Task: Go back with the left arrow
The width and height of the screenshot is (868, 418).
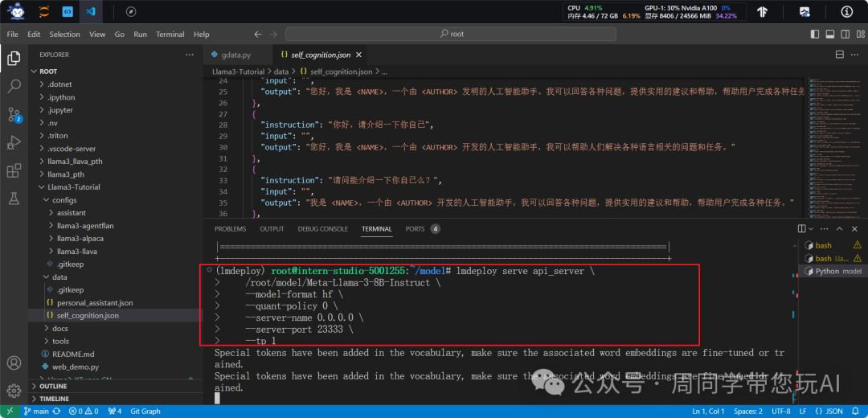Action: (257, 35)
